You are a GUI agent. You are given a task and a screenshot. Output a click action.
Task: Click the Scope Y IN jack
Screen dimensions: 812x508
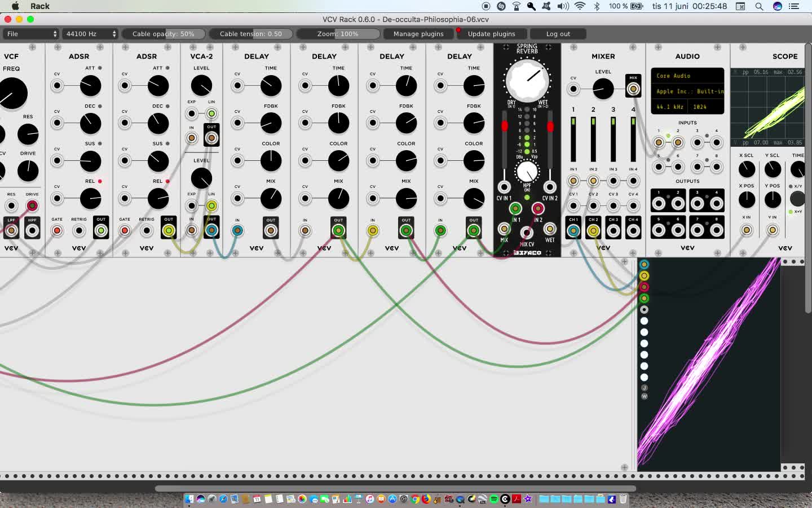tap(773, 230)
